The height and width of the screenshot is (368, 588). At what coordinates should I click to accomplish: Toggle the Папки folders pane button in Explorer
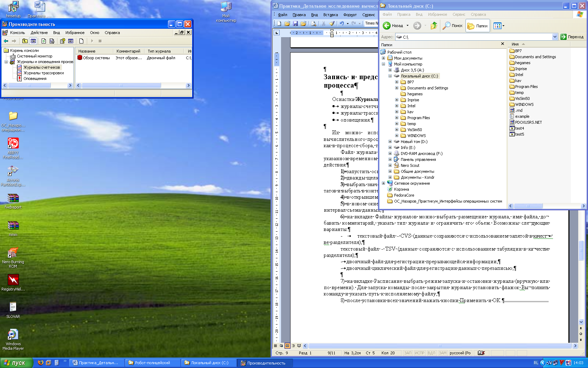pyautogui.click(x=477, y=26)
